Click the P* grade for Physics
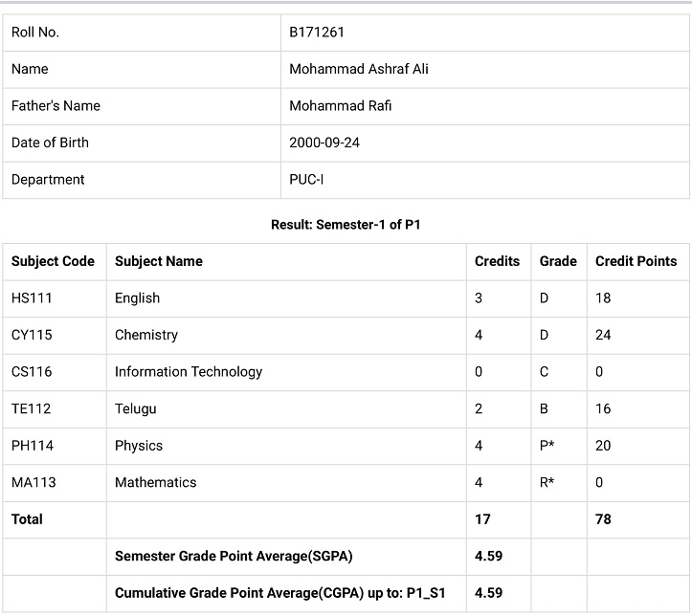Image resolution: width=692 pixels, height=616 pixels. pos(547,446)
